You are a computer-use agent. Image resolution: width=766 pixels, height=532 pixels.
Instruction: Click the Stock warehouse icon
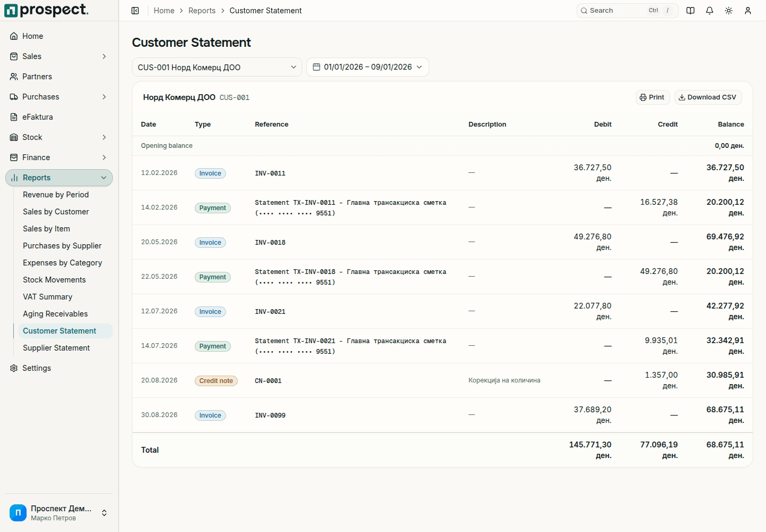[x=14, y=137]
